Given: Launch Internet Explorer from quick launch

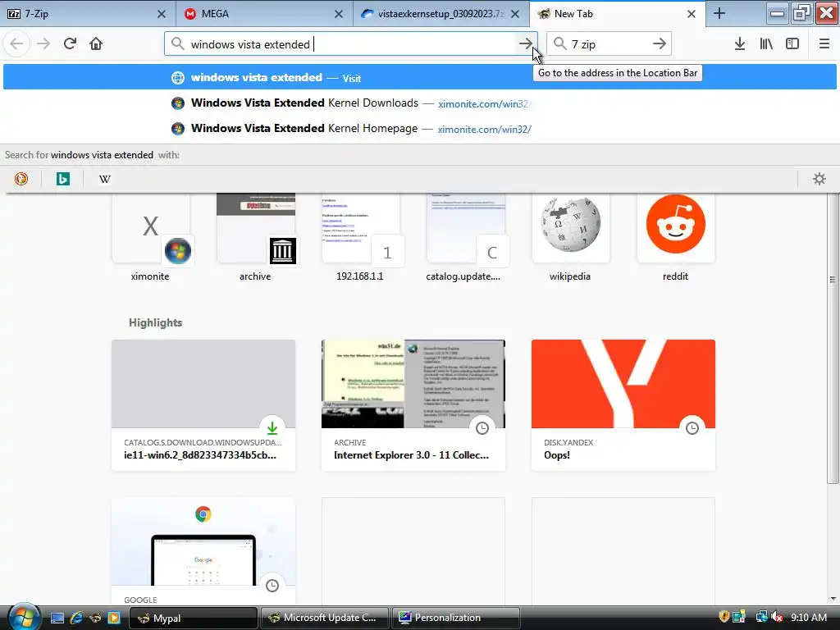Looking at the screenshot, I should [76, 618].
